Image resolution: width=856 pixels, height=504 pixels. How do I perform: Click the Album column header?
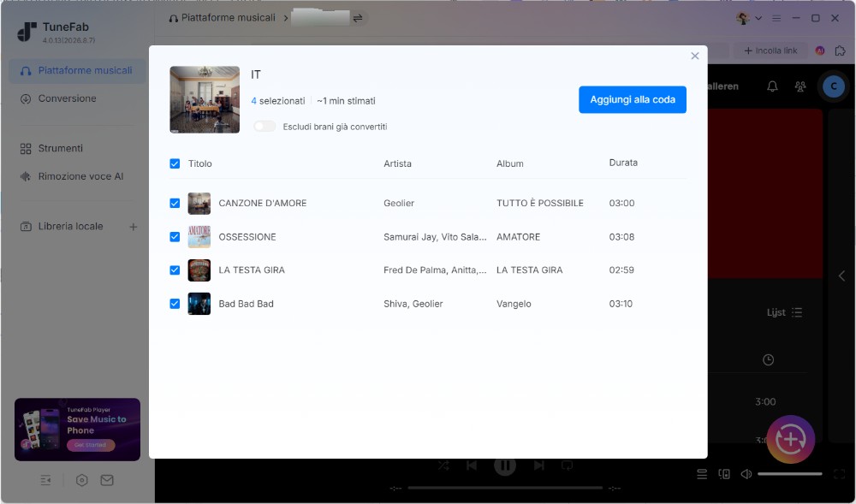click(x=510, y=163)
